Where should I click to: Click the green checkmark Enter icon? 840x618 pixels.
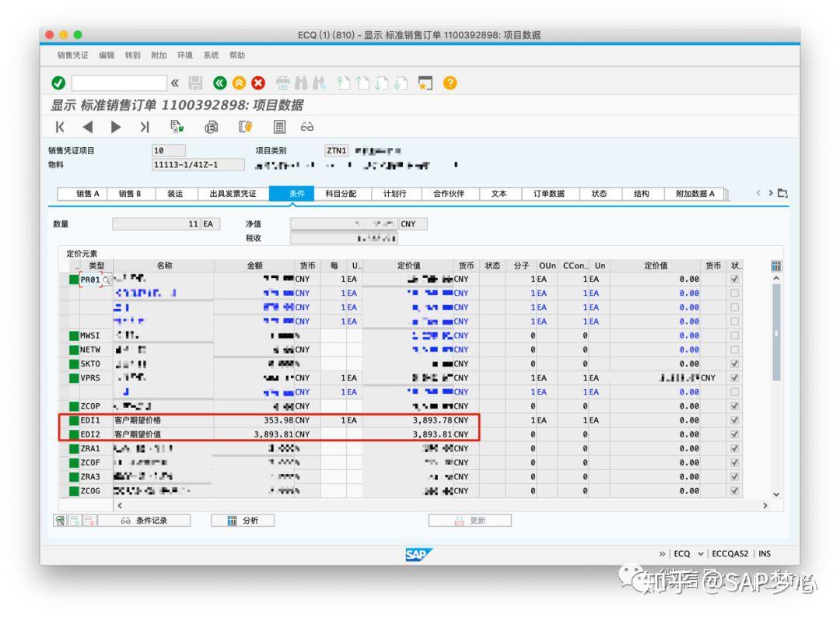[58, 83]
